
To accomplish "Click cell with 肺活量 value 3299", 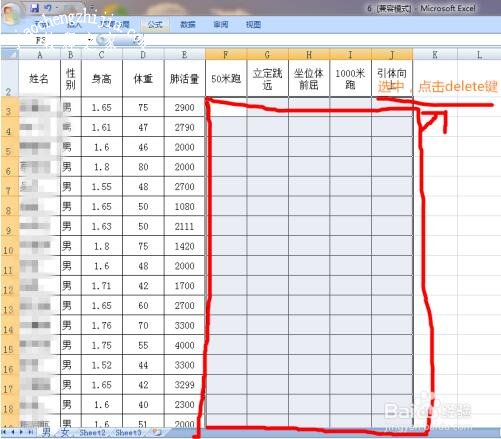I will click(184, 385).
